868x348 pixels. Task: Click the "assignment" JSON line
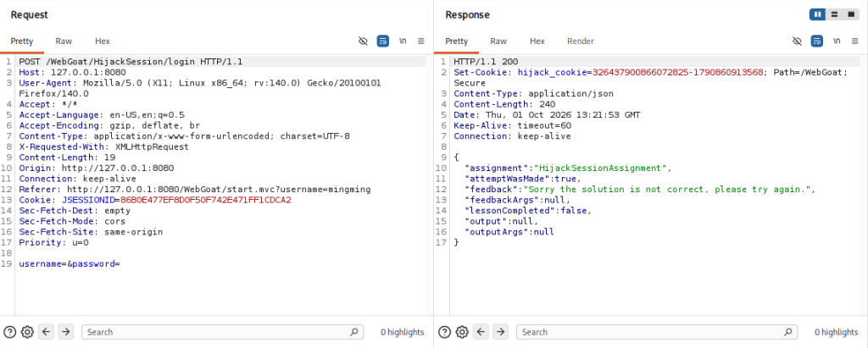569,168
